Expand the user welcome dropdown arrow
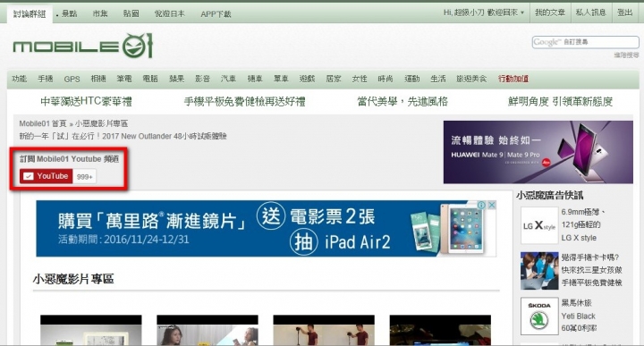The width and height of the screenshot is (644, 346). (x=522, y=13)
